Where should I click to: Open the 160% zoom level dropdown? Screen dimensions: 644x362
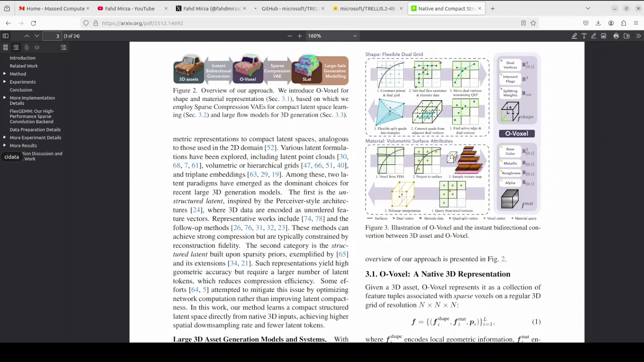pyautogui.click(x=332, y=36)
